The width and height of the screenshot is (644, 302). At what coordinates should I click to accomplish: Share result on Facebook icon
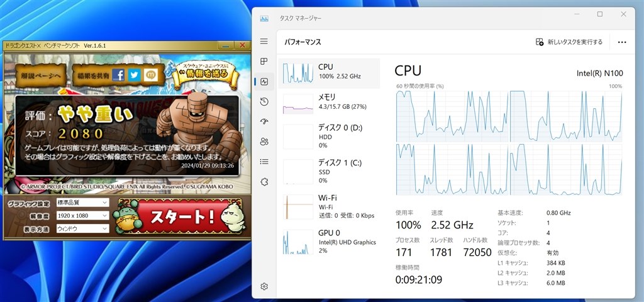click(118, 75)
